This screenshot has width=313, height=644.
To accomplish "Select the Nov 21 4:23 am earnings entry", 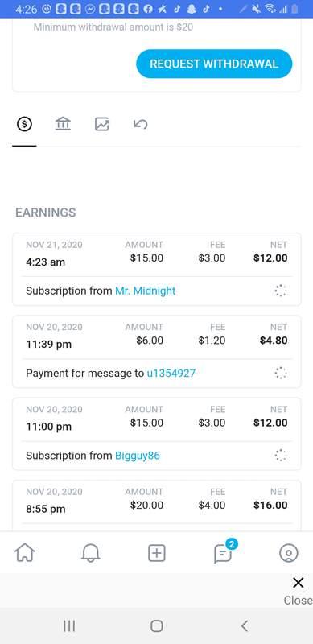I will [x=156, y=270].
